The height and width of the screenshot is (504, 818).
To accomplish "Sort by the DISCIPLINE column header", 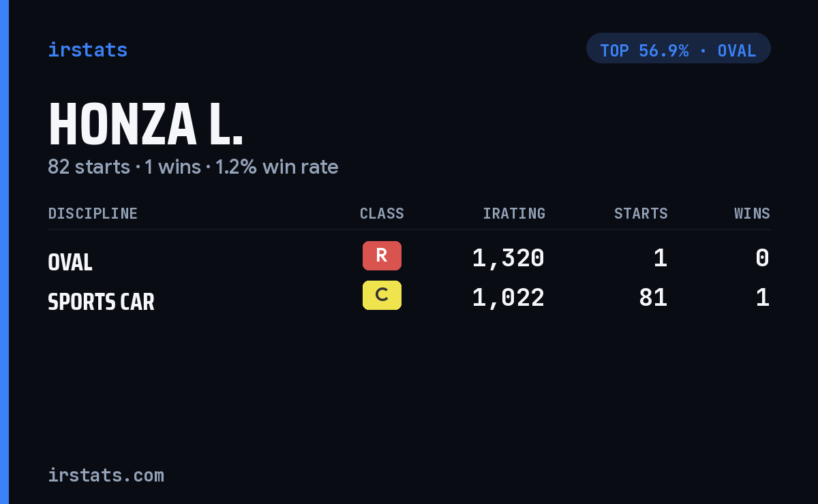I will (x=93, y=213).
